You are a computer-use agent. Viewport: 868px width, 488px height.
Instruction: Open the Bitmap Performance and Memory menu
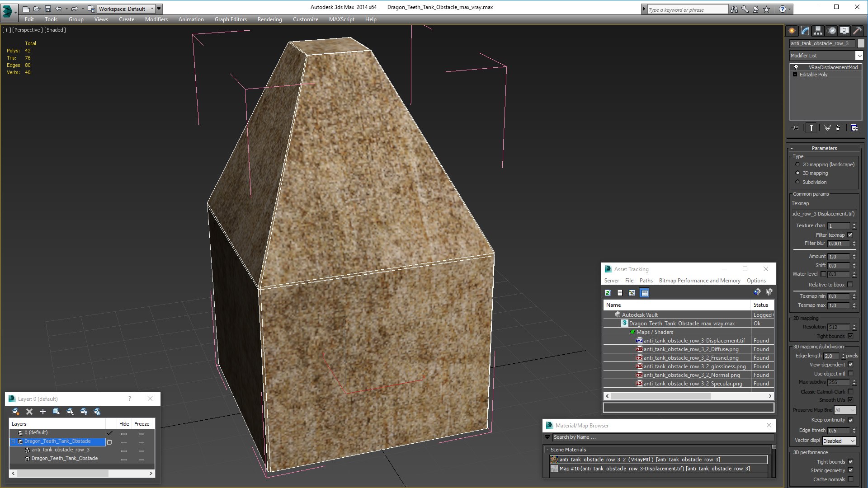[699, 281]
